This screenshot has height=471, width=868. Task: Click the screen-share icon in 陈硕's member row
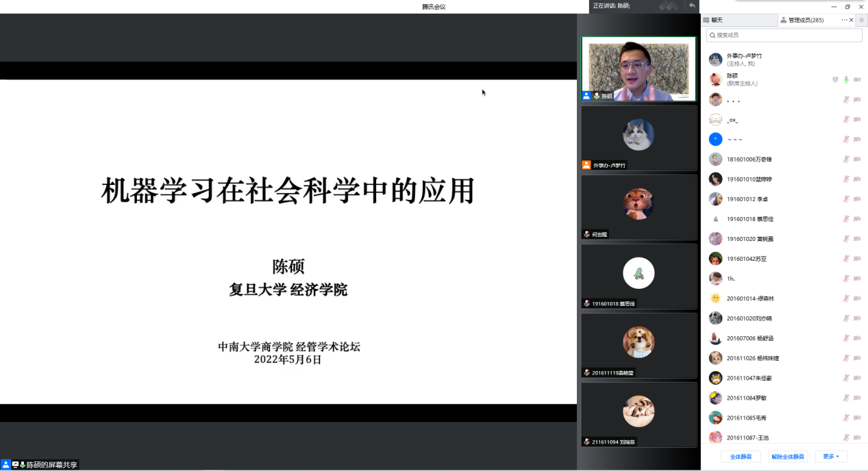835,79
